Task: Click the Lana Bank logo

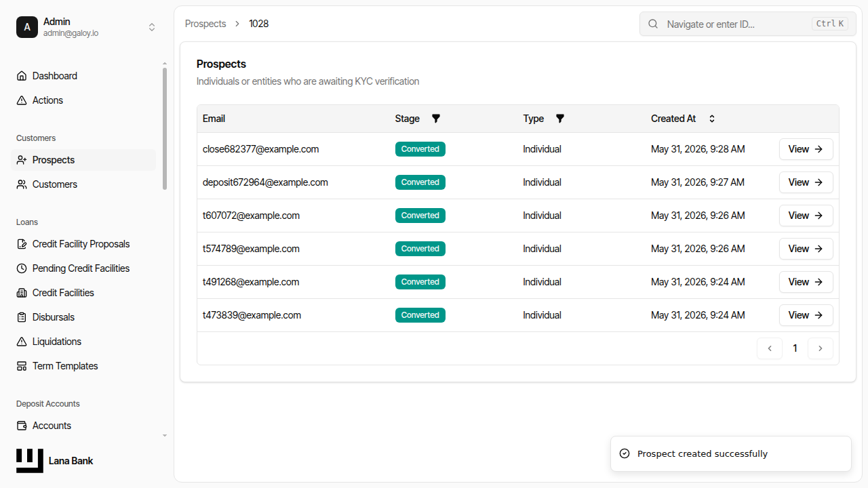Action: coord(30,461)
